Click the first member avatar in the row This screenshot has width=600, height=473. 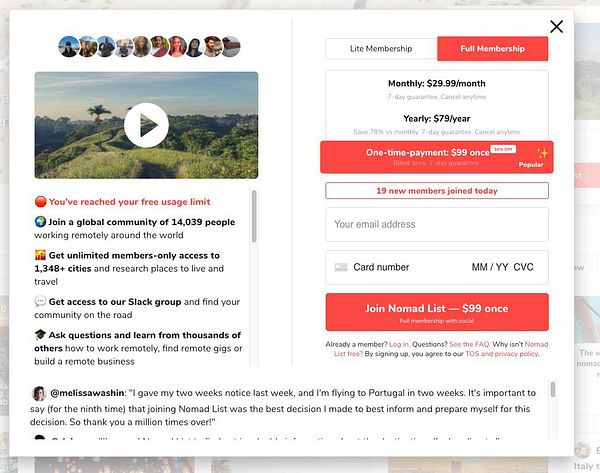pos(69,47)
